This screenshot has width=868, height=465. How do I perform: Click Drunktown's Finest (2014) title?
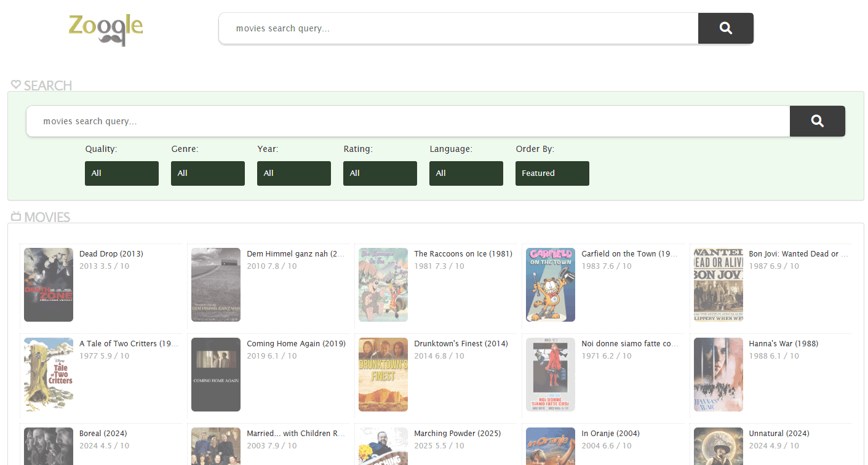click(x=461, y=344)
